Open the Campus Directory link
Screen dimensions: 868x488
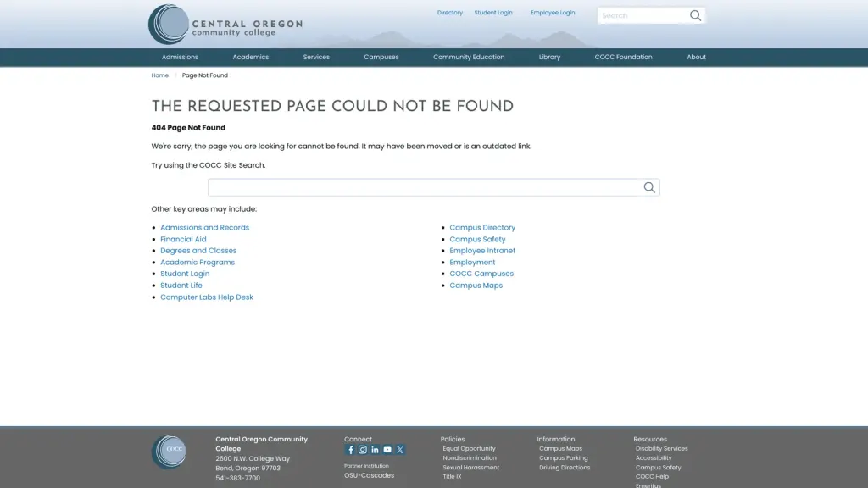coord(482,227)
